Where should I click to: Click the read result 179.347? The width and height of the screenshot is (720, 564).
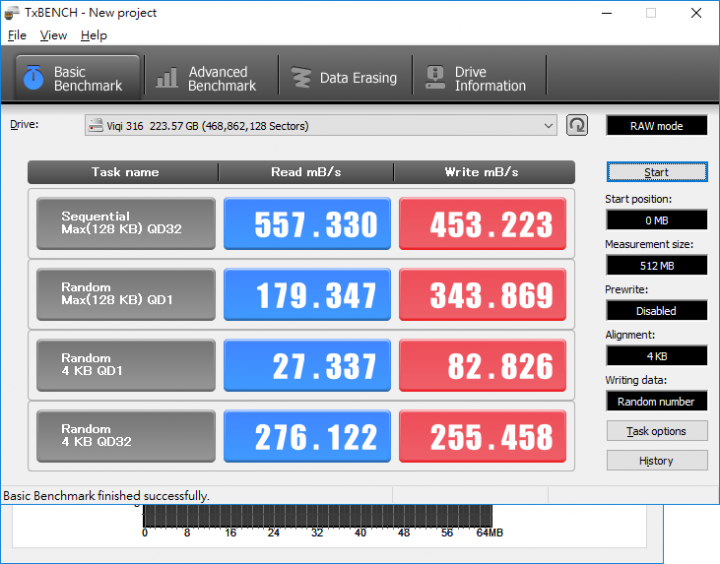click(307, 294)
